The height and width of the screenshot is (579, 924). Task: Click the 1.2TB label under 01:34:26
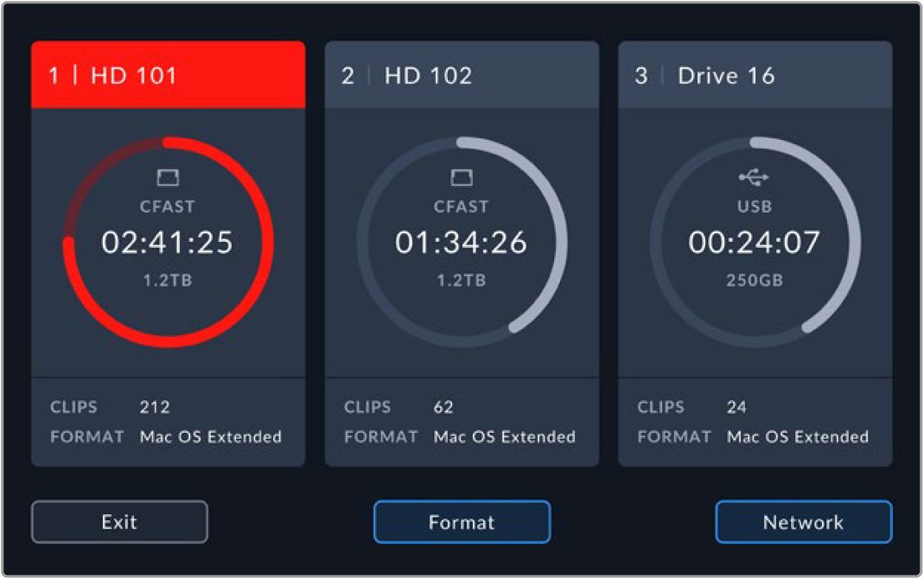462,280
